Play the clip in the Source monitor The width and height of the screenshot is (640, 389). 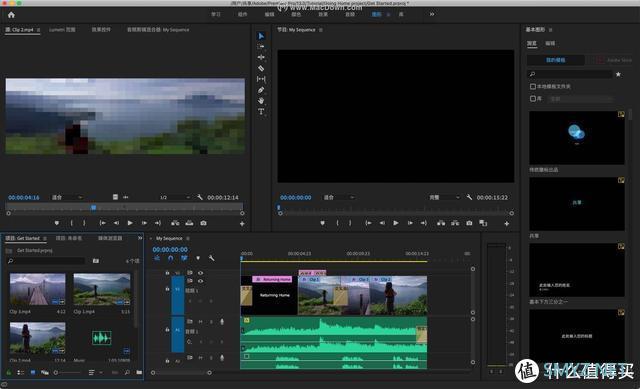130,223
